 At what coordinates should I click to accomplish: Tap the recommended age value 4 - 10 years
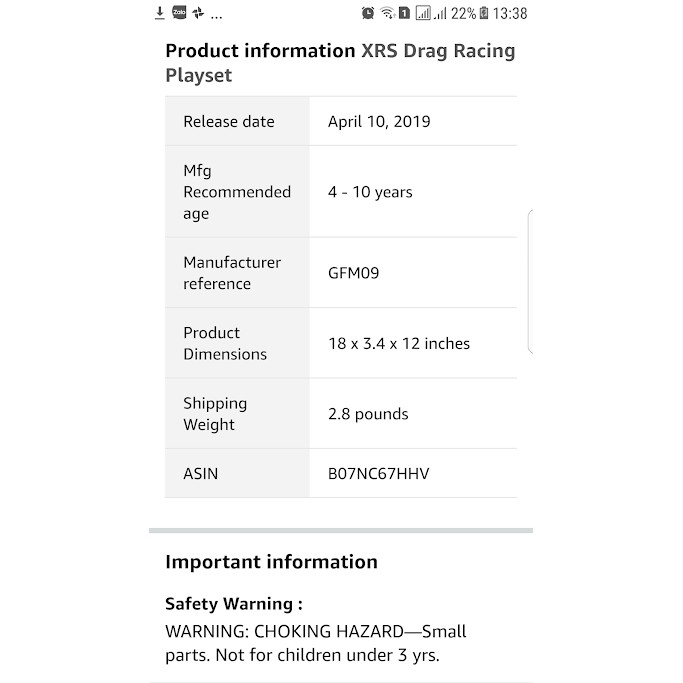370,192
